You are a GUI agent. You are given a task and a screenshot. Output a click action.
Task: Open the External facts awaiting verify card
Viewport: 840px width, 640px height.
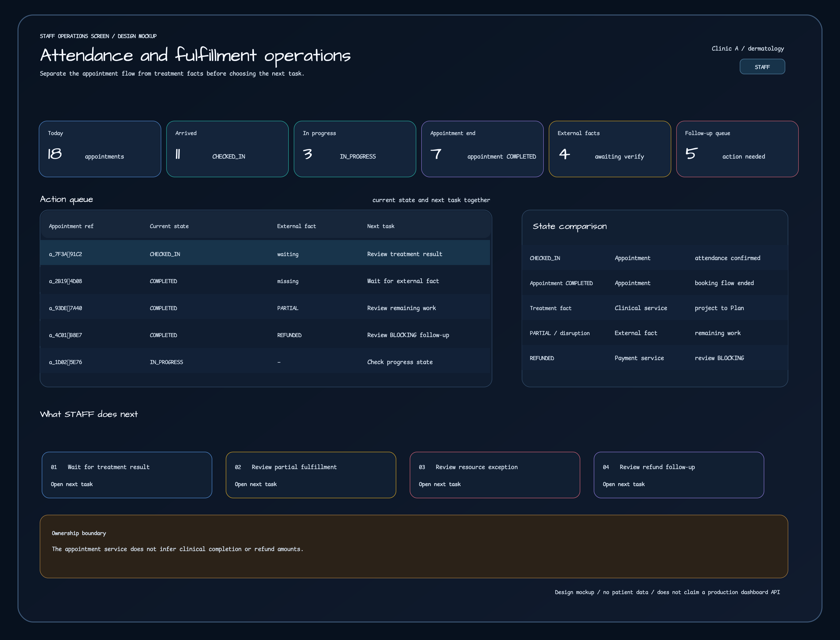609,149
